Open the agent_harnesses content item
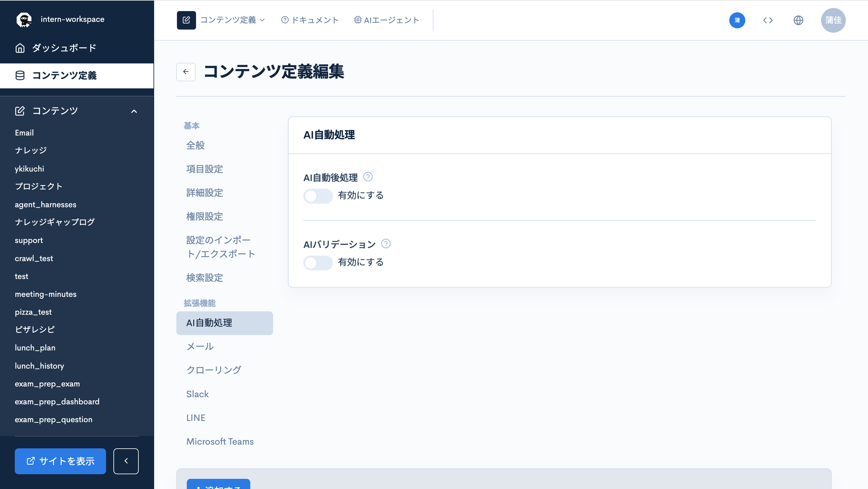868x489 pixels. pyautogui.click(x=46, y=204)
